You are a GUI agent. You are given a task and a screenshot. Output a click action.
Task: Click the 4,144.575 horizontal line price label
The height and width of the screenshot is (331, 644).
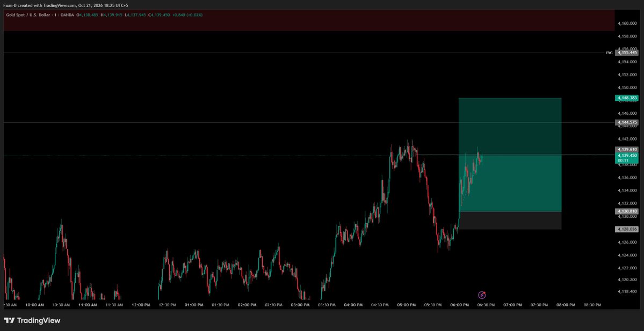click(x=626, y=122)
